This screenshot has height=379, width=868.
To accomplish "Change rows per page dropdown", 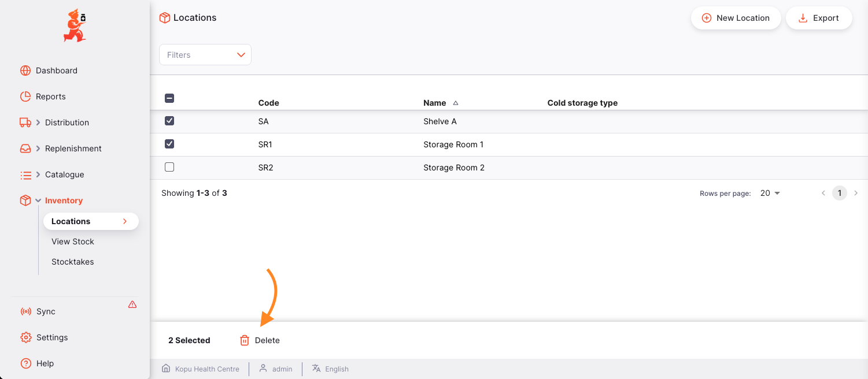I will point(770,193).
